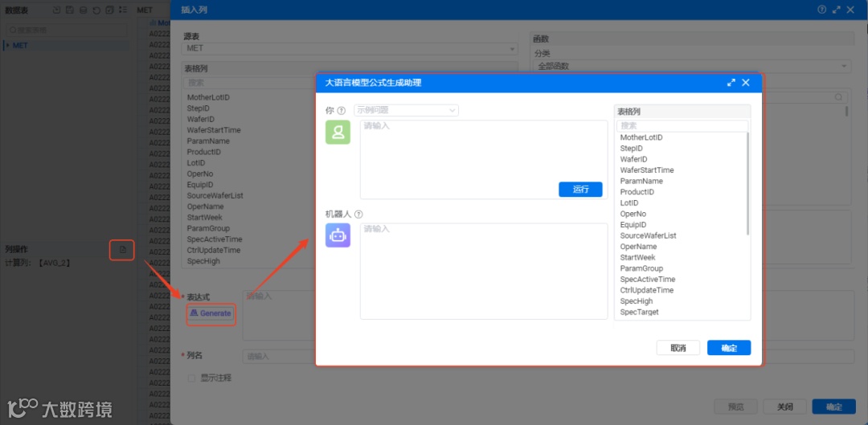Open the 示例问题 dropdown
This screenshot has width=868, height=425.
coord(407,110)
